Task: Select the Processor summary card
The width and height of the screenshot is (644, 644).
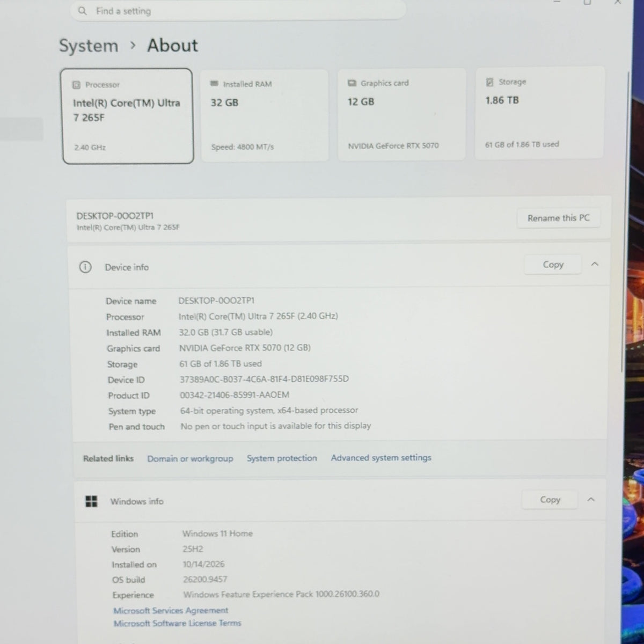Action: click(x=128, y=115)
